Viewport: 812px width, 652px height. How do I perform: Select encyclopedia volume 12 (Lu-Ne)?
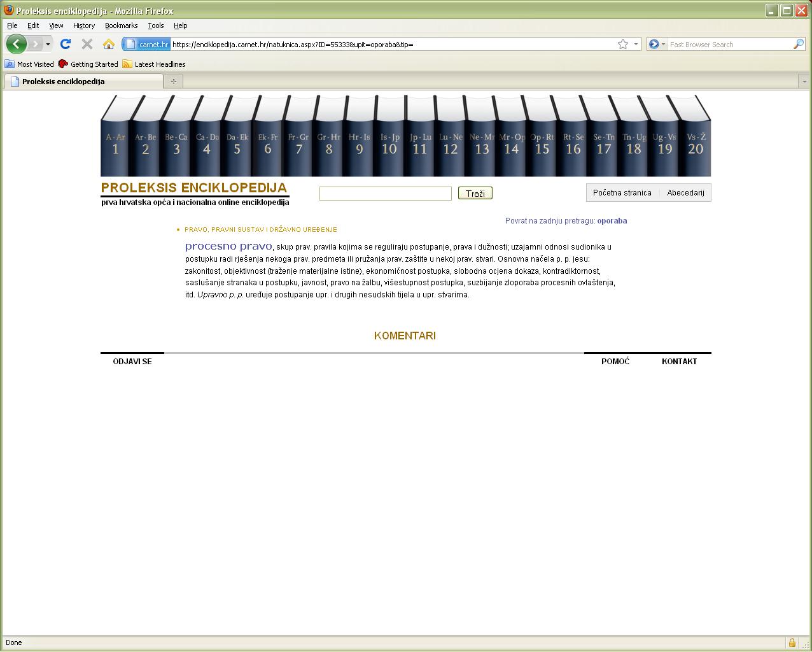coord(451,136)
